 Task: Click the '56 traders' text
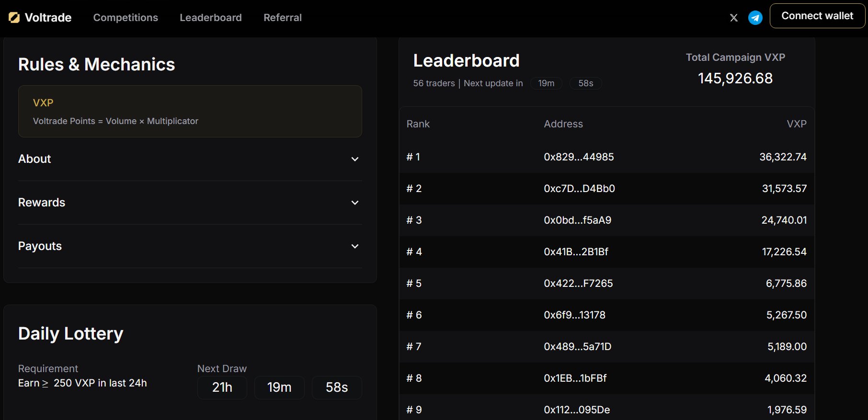tap(434, 83)
